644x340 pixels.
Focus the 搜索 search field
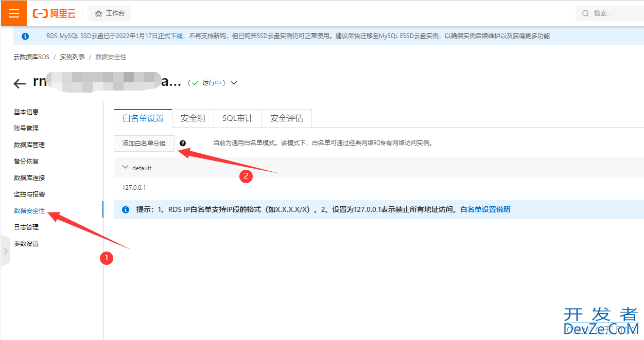tap(610, 13)
